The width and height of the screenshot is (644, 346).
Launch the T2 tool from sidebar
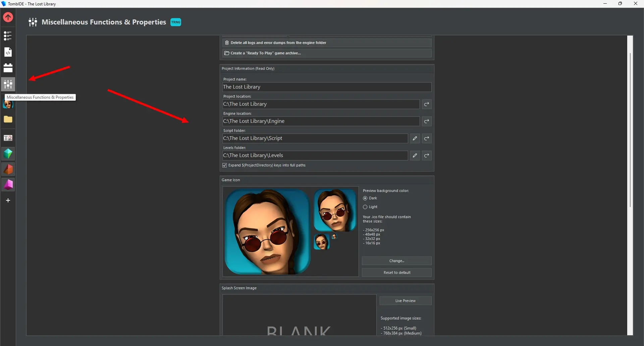pyautogui.click(x=8, y=138)
